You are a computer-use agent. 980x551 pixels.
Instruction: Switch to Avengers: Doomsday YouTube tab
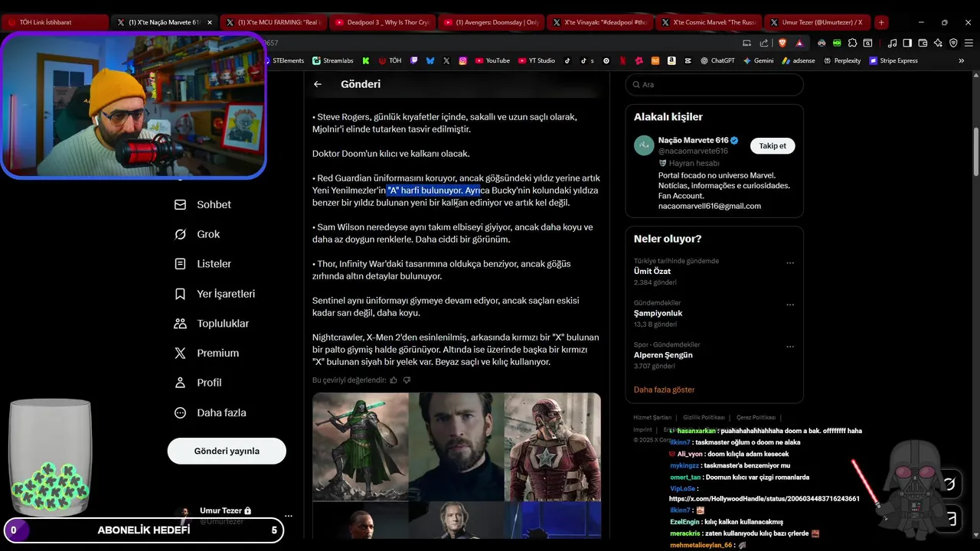tap(492, 22)
